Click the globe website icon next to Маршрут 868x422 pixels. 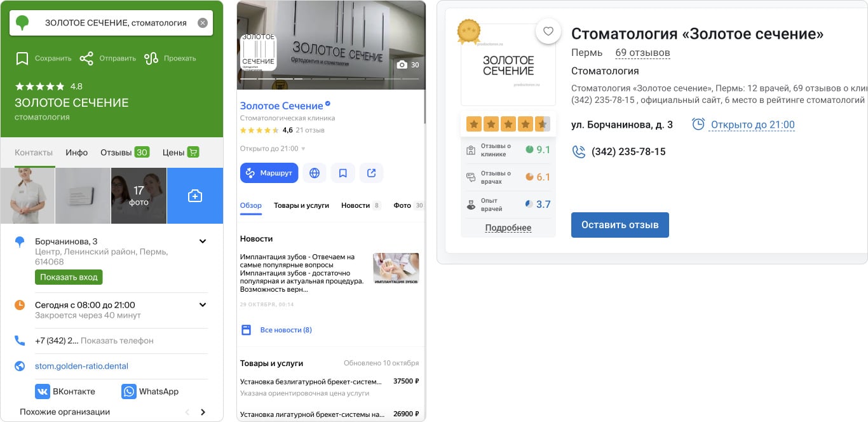tap(314, 172)
